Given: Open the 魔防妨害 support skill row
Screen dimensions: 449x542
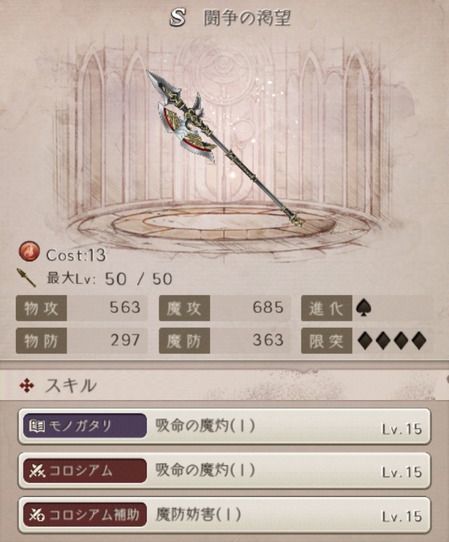Looking at the screenshot, I should click(224, 515).
